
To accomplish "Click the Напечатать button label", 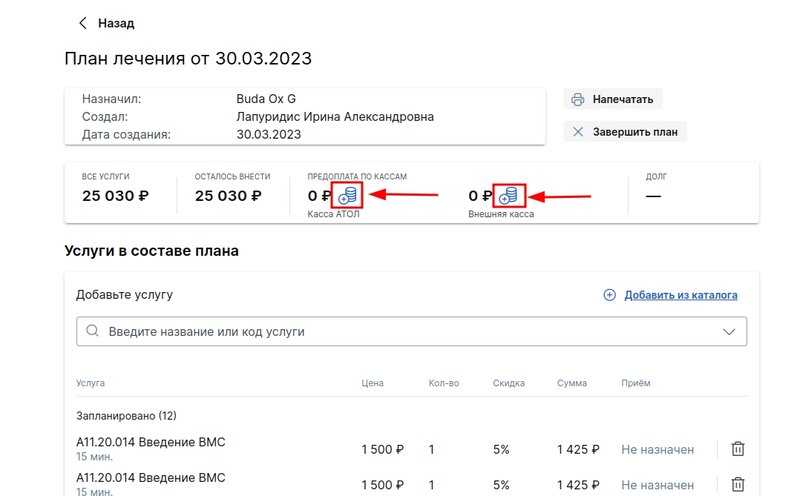I will (622, 100).
